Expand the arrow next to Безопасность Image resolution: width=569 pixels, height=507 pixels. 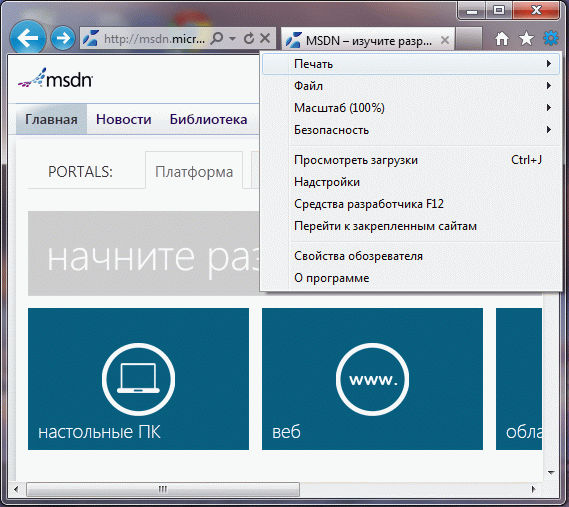point(549,130)
